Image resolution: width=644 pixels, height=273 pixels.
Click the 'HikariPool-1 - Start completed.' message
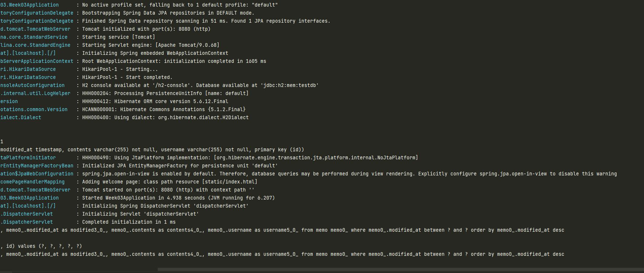(127, 77)
